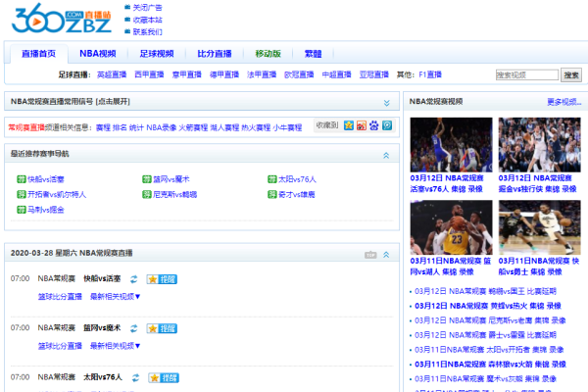The height and width of the screenshot is (392, 588).
Task: Click the Baidu paw share icon
Action: pyautogui.click(x=374, y=125)
